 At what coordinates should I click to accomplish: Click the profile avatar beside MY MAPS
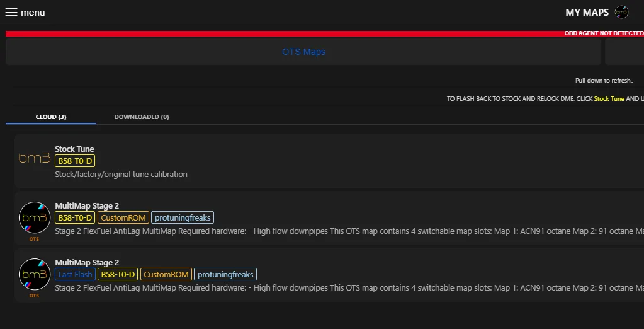click(621, 13)
